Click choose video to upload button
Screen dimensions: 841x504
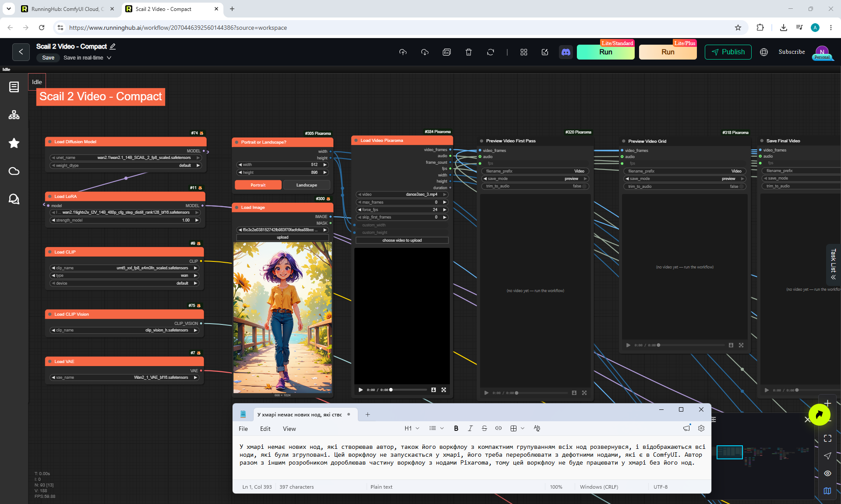(402, 240)
